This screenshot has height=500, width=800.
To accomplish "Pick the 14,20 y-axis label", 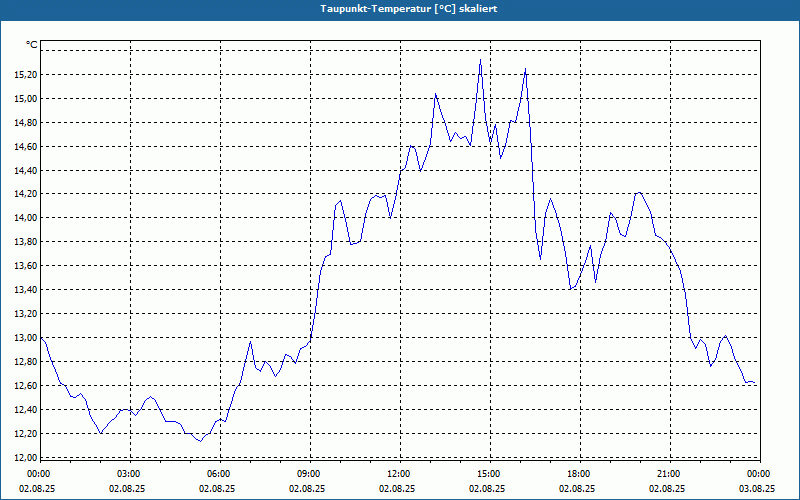I will pyautogui.click(x=26, y=194).
